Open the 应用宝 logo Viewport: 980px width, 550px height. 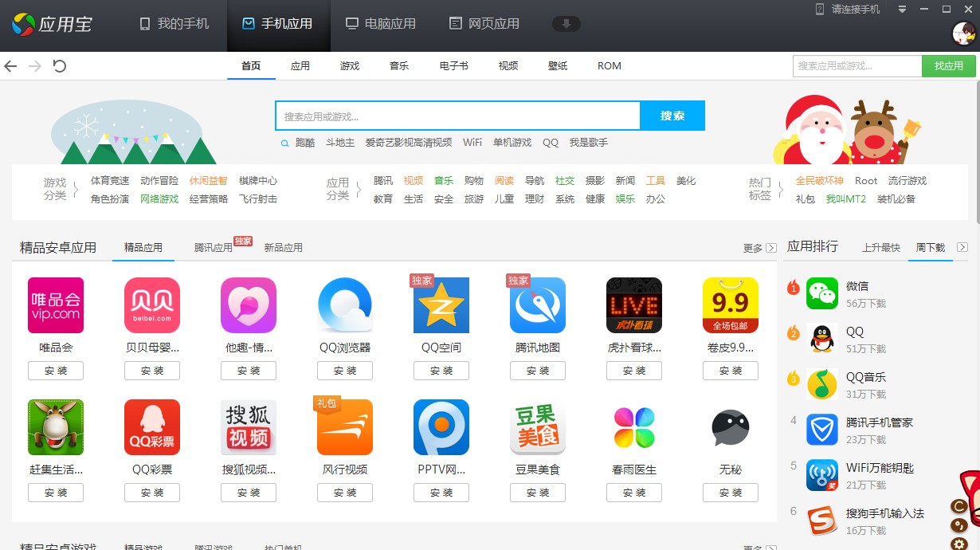[x=53, y=24]
